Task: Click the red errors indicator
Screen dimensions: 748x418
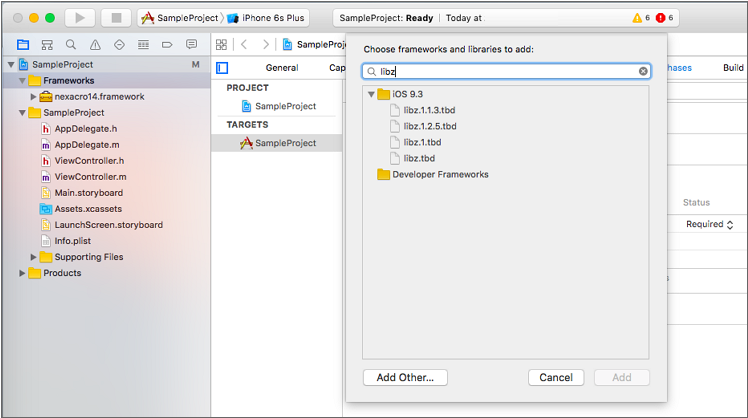Action: 664,18
